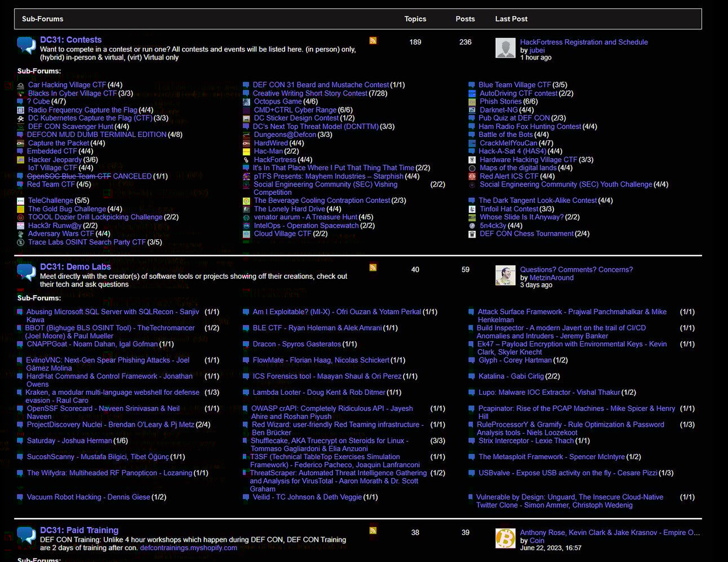This screenshot has width=728, height=562.
Task: Click the speech bubble icon beside DC31: Contests
Action: [26, 45]
